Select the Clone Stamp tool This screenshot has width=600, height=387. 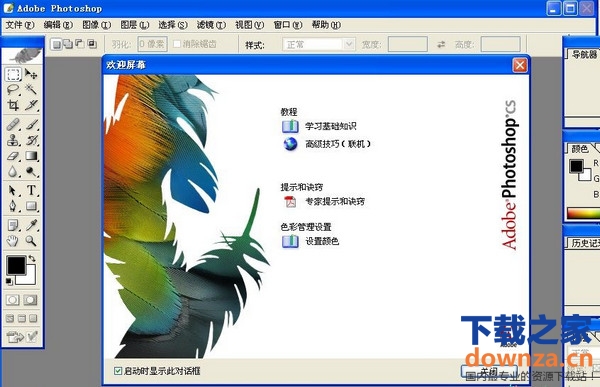[13, 140]
